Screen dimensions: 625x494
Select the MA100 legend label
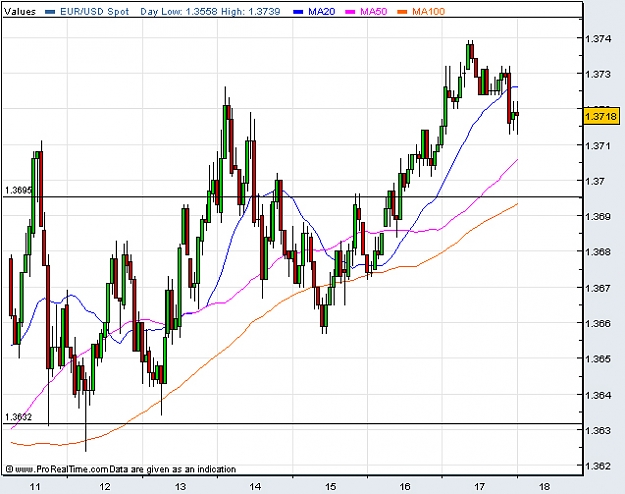click(x=428, y=12)
